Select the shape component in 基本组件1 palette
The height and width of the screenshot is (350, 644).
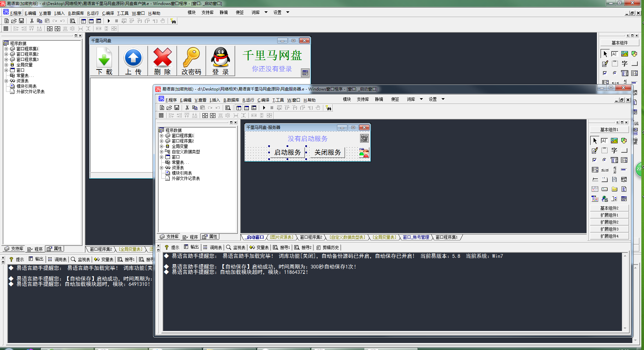point(624,141)
